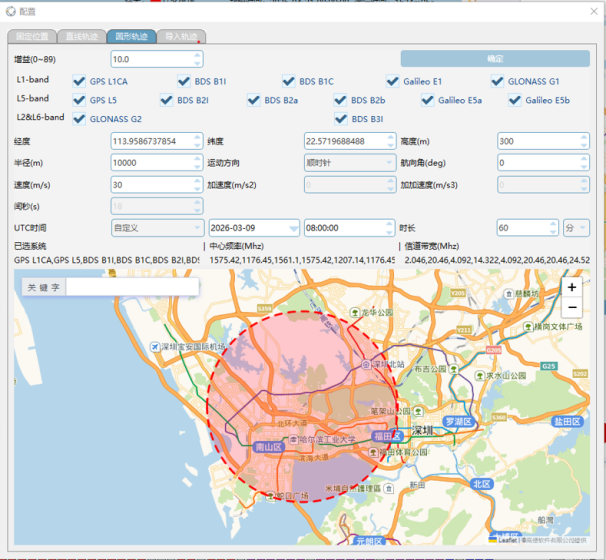Increase 时长 value with up arrow
Viewport: 606px width, 560px height.
click(553, 224)
